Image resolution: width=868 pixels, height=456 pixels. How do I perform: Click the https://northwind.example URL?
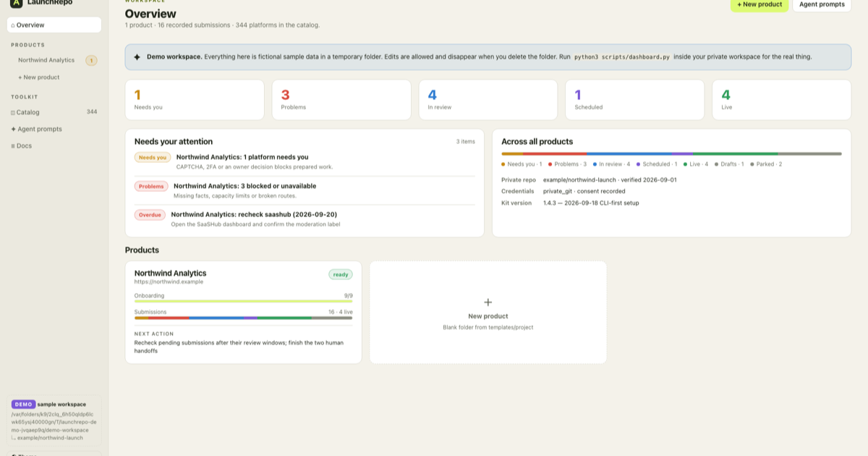coord(169,282)
